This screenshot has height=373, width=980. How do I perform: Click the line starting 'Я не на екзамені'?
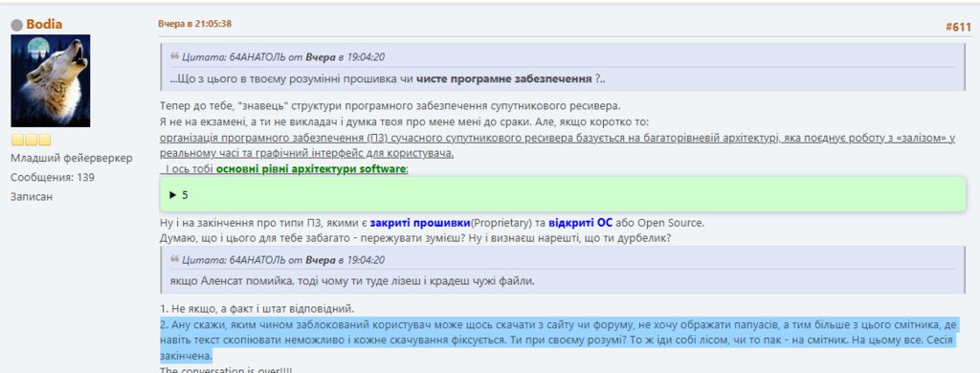coord(405,121)
